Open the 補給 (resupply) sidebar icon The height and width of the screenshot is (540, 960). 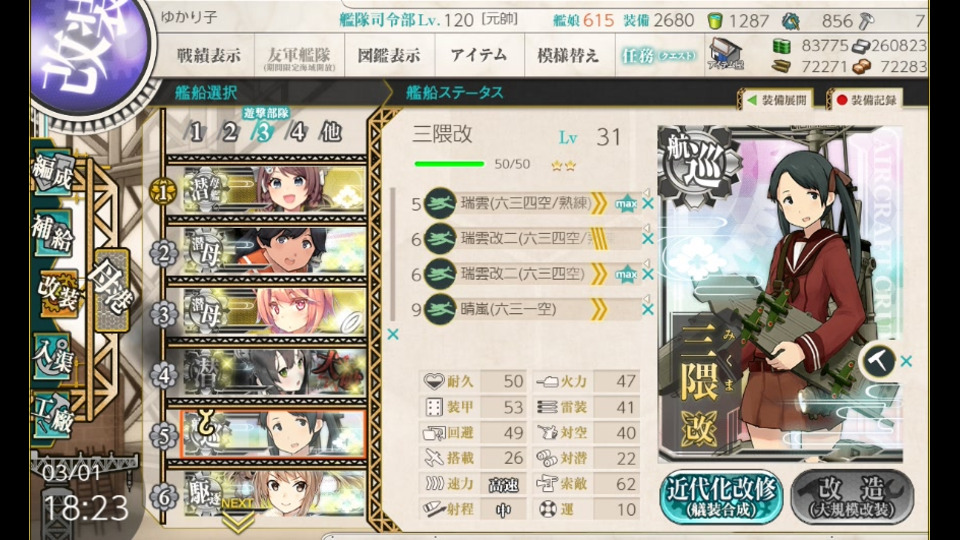click(54, 234)
